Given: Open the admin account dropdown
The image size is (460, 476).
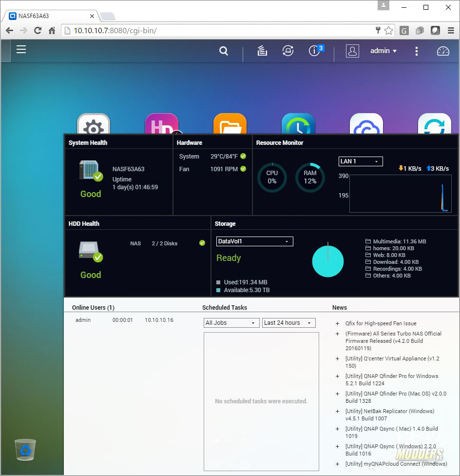Looking at the screenshot, I should tap(383, 51).
